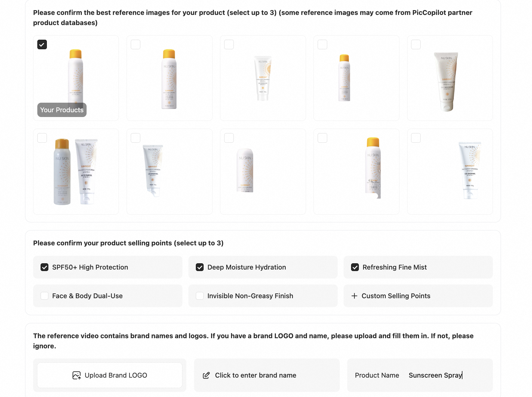Uncheck the Your Products reference image checkbox
Image resolution: width=532 pixels, height=397 pixels.
(42, 44)
